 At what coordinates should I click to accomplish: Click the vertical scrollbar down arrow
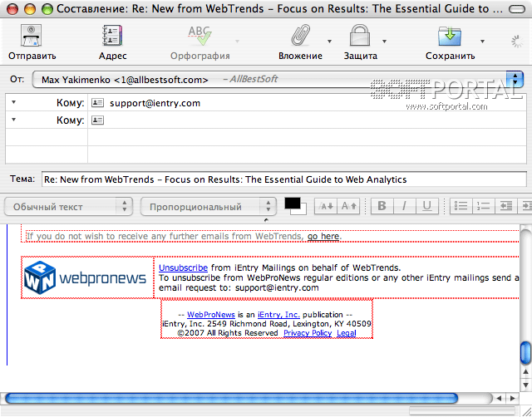point(525,385)
